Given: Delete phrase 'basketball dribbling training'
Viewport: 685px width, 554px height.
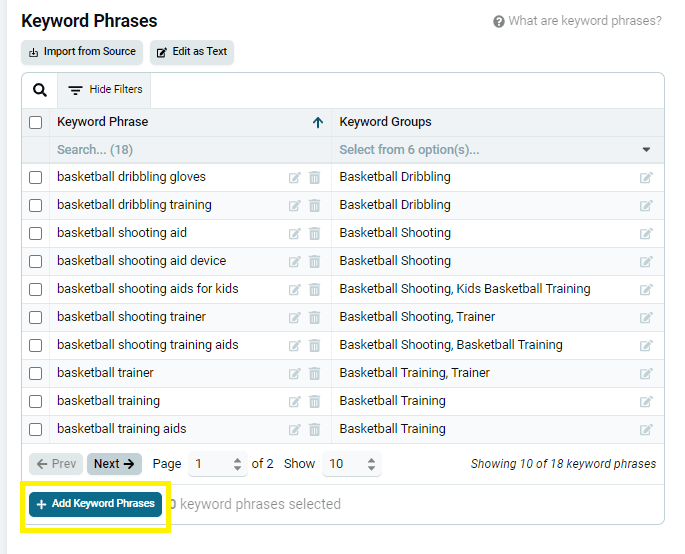Looking at the screenshot, I should [x=315, y=205].
